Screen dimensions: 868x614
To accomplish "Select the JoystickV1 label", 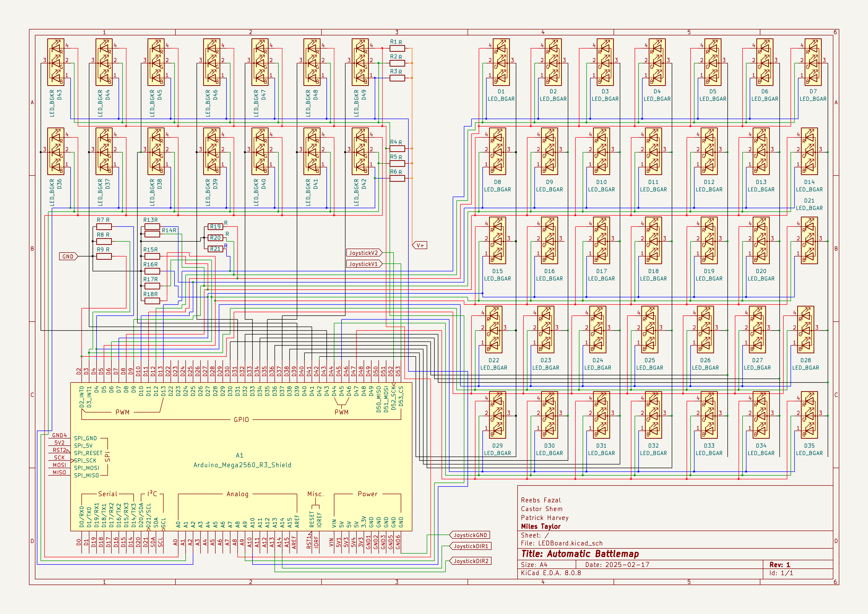I will pos(364,264).
